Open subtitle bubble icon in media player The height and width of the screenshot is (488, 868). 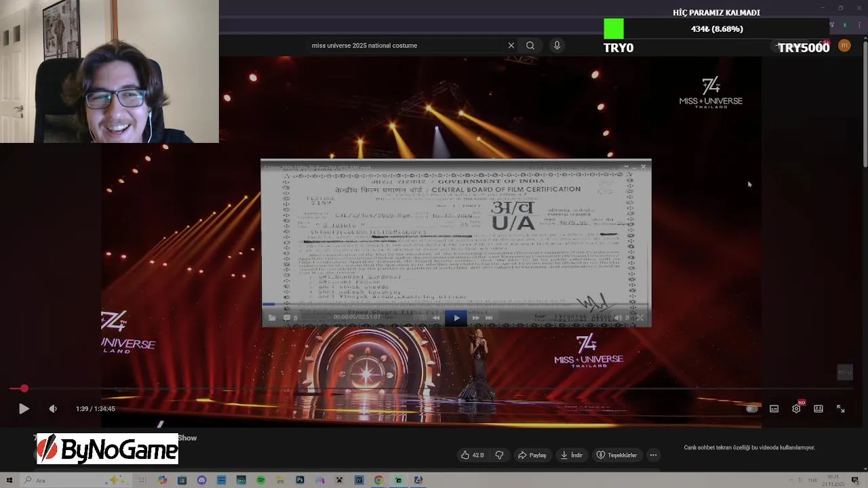tap(286, 318)
